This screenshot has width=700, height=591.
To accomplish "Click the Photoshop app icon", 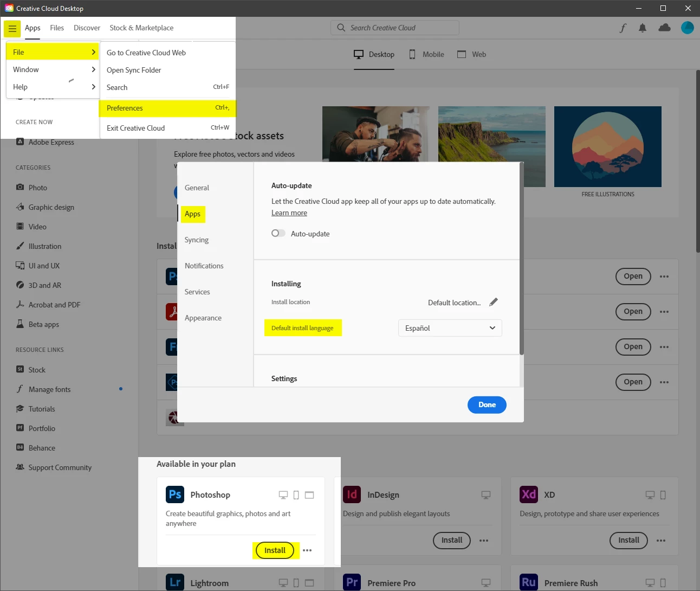I will [174, 494].
